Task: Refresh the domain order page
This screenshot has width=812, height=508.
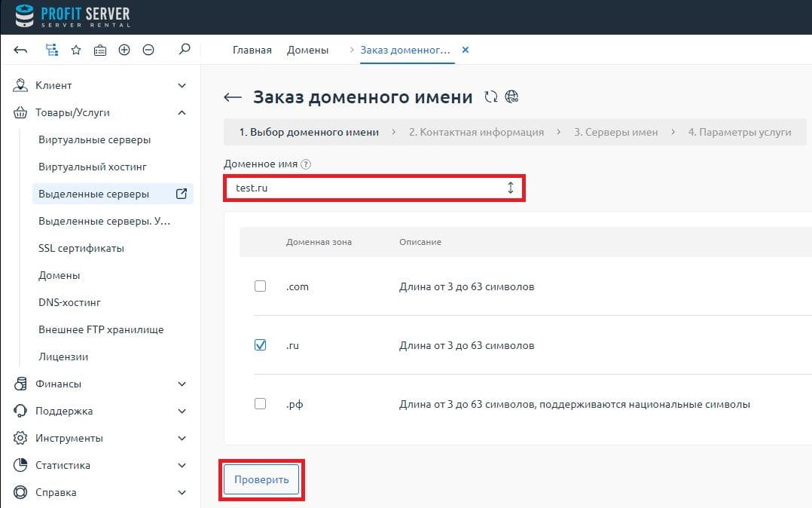Action: (x=491, y=97)
